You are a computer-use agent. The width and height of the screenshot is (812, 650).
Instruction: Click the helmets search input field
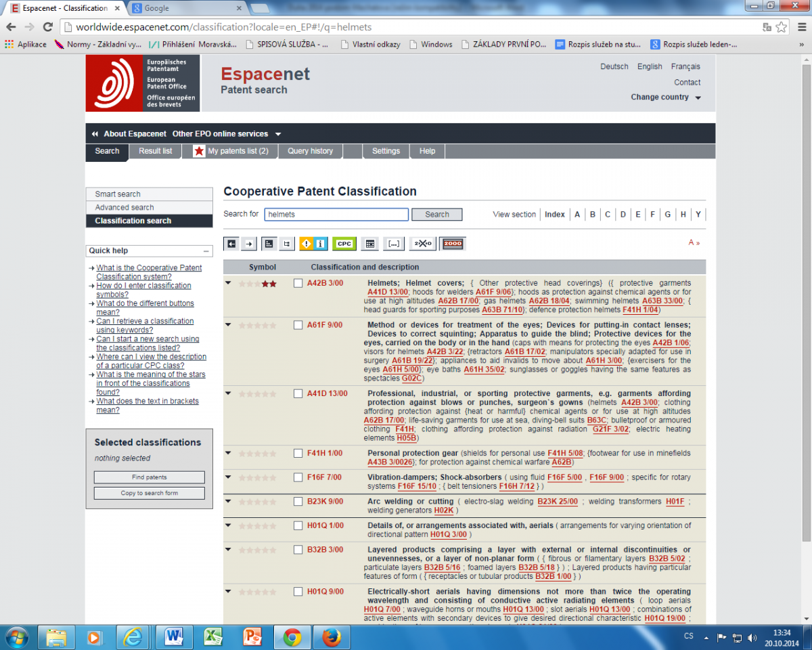pos(336,215)
